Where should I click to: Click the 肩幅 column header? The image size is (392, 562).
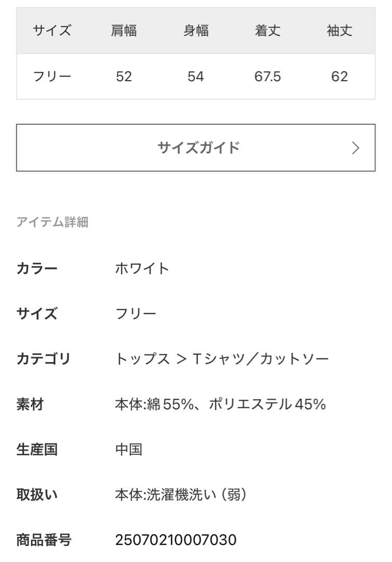coord(124,31)
